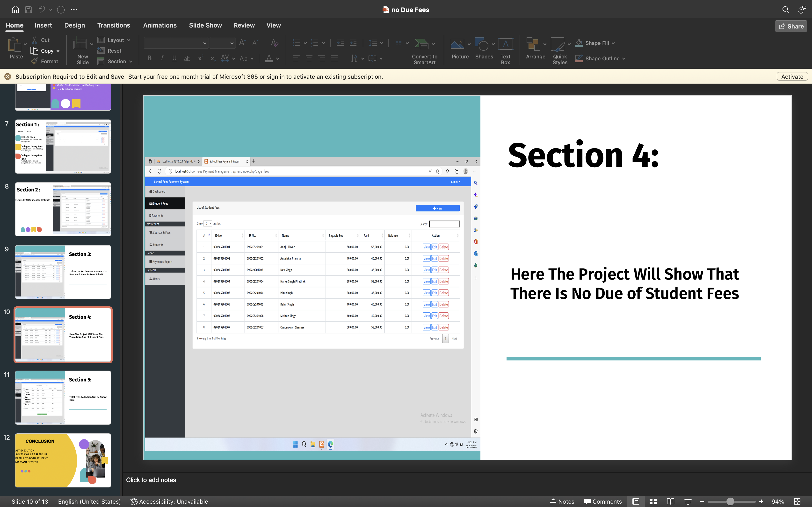Click the New Slide icon
812x507 pixels.
click(x=80, y=44)
